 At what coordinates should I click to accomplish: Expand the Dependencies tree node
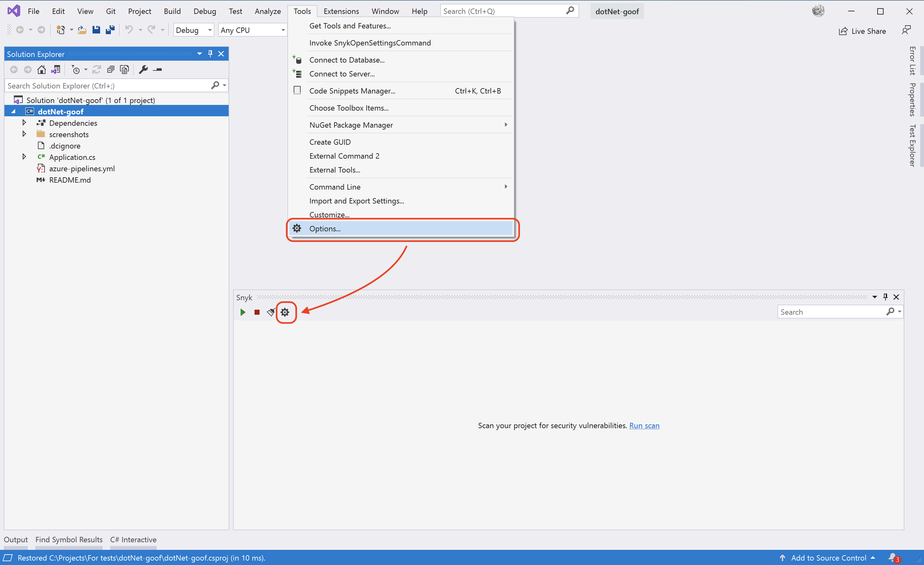coord(24,123)
